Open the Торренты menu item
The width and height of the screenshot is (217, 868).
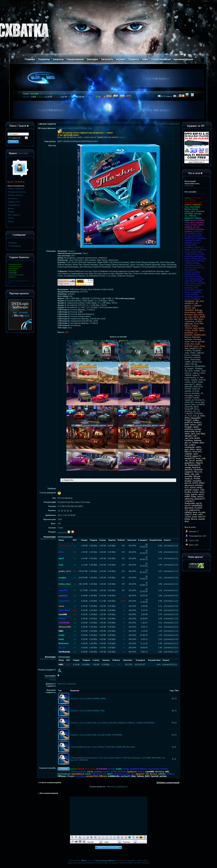(44, 59)
